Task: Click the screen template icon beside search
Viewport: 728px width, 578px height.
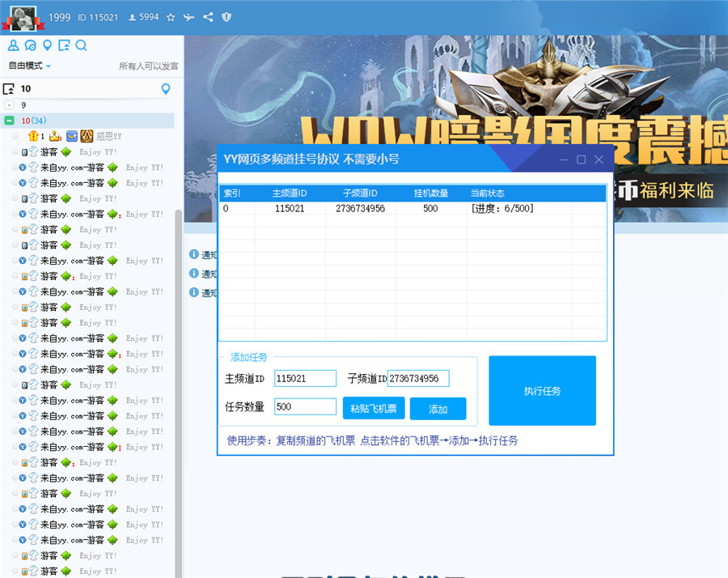Action: click(x=64, y=45)
